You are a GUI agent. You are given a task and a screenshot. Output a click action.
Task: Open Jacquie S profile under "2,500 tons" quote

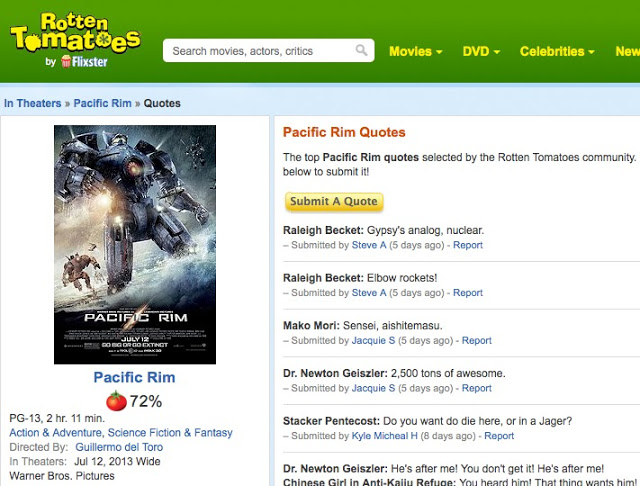click(373, 388)
